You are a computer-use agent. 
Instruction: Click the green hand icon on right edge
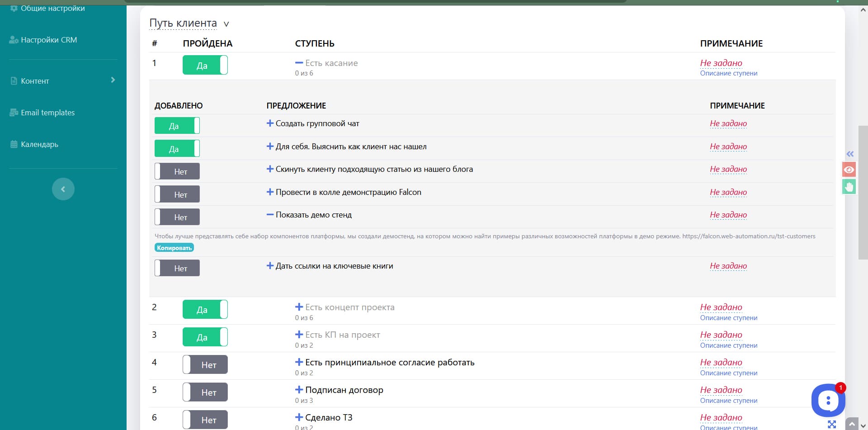(849, 187)
